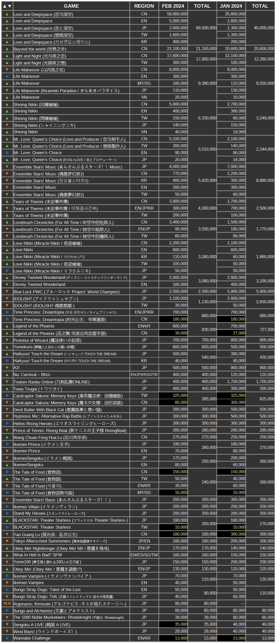Select the 'IDOLiSH7 (IDOLiSH7-偶像星願-)' name cell

tap(71, 305)
